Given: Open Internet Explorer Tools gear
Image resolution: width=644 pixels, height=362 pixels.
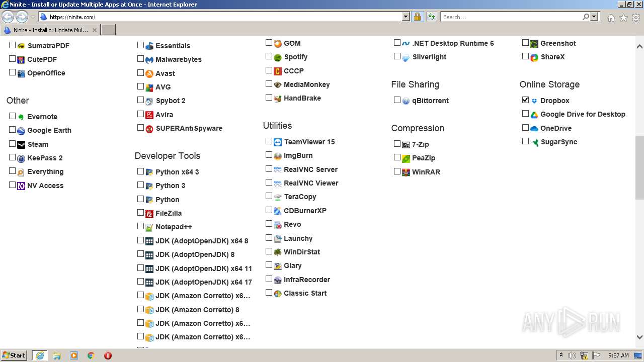Looking at the screenshot, I should click(x=636, y=18).
